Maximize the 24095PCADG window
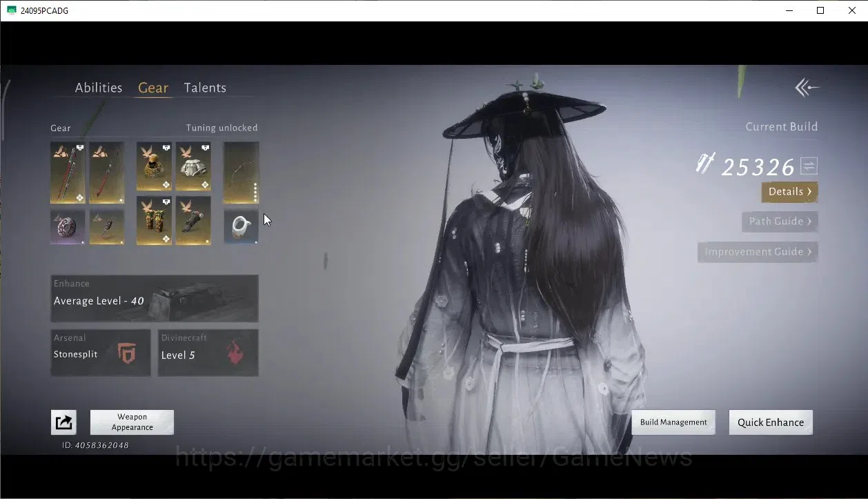The image size is (868, 499). point(820,10)
